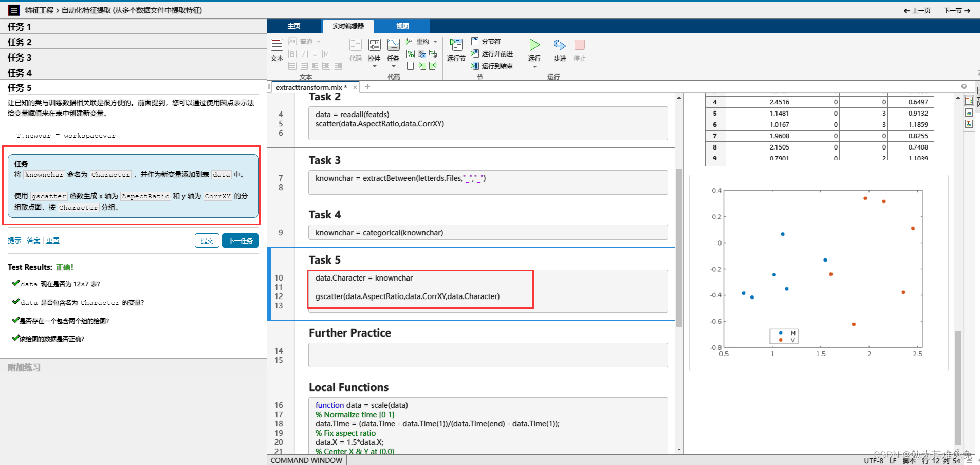
Task: Click the green 运行 (Run) play icon
Action: click(534, 45)
